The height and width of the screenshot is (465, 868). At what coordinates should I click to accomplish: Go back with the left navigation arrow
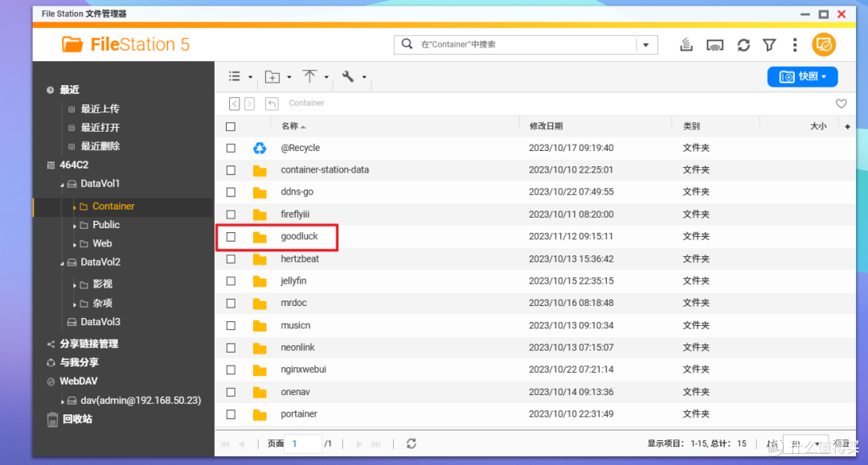click(235, 104)
